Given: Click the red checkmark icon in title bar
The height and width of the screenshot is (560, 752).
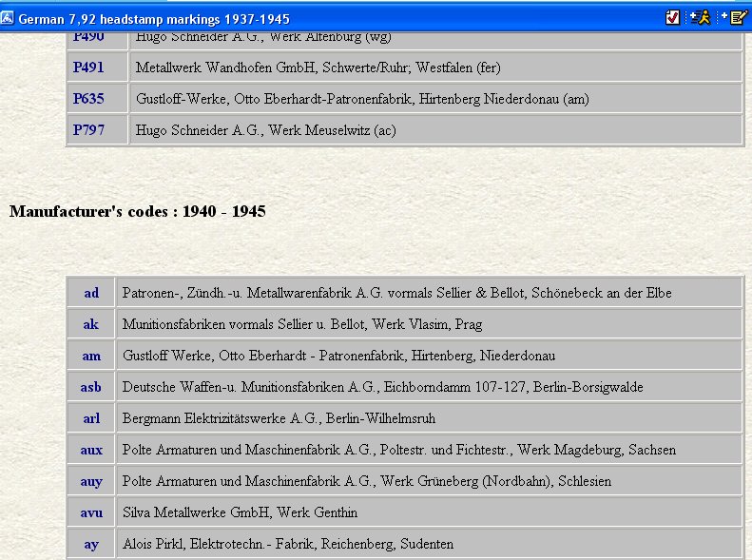Looking at the screenshot, I should 673,18.
